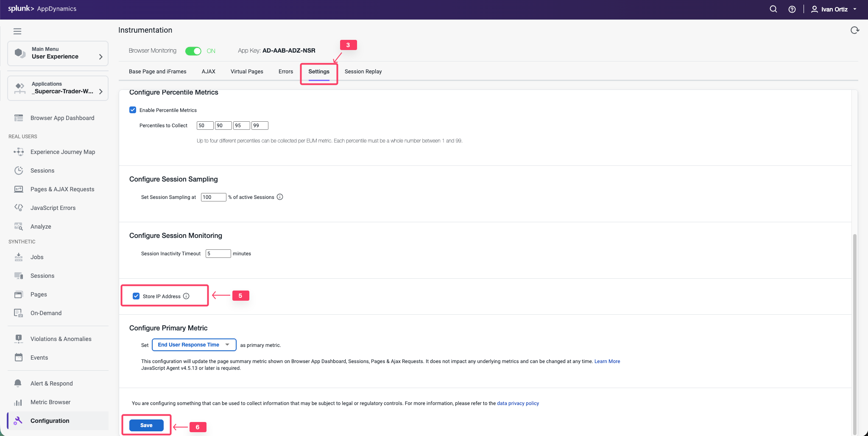Uncheck the Store IP Address checkbox
This screenshot has width=868, height=436.
pos(136,296)
